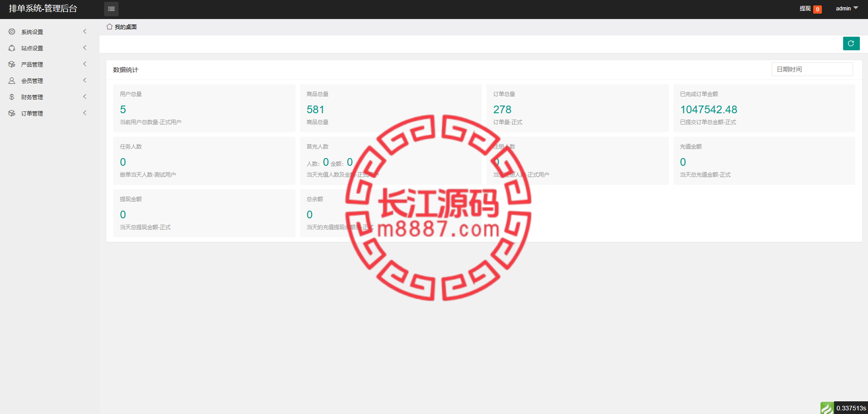Click the green refresh button
Viewport: 868px width, 414px height.
[851, 43]
